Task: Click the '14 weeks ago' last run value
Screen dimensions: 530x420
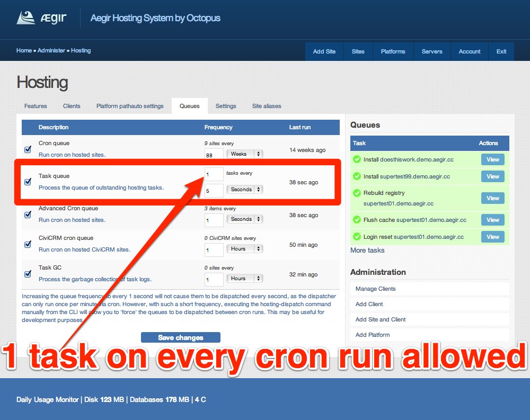Action: click(307, 150)
